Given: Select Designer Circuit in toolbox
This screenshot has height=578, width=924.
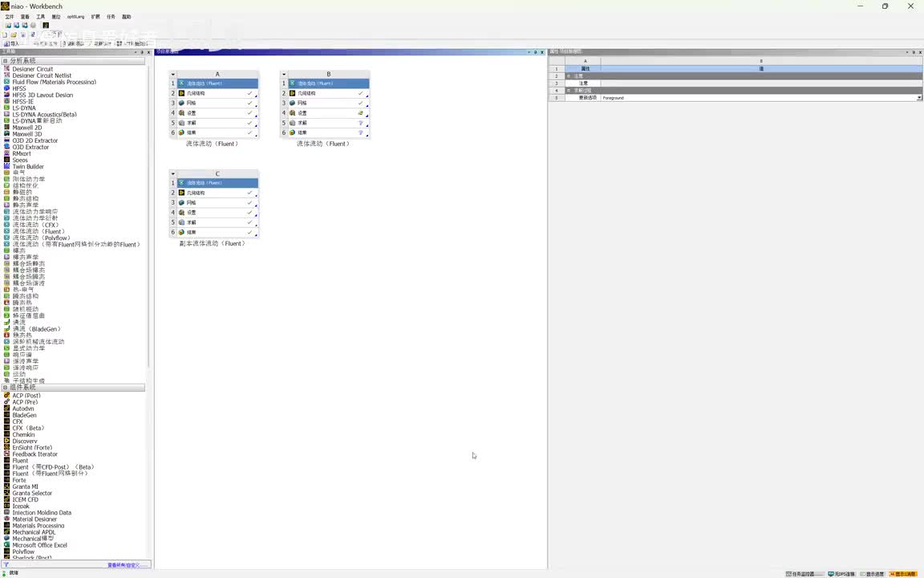Looking at the screenshot, I should click(x=32, y=69).
